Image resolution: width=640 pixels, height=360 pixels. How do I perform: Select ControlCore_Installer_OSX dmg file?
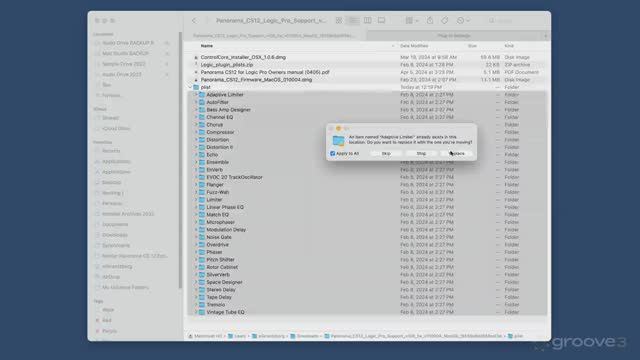(243, 58)
